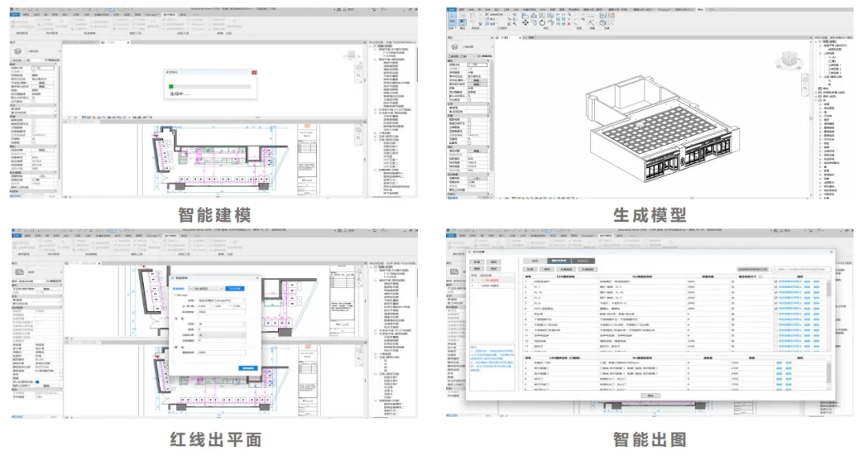Select the red highlighted row in 智能出图 left list
The height and width of the screenshot is (456, 868).
coord(492,281)
